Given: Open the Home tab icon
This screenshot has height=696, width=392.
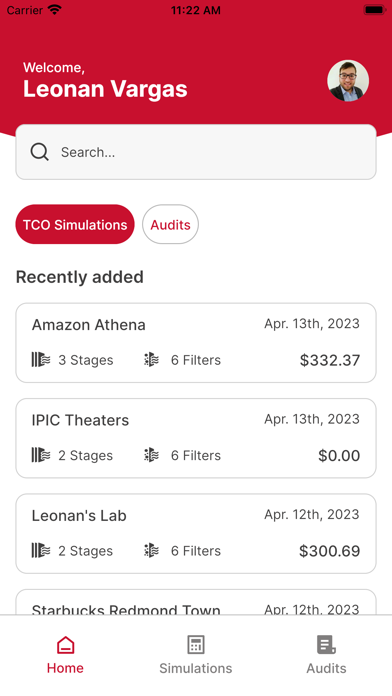Looking at the screenshot, I should click(x=65, y=645).
